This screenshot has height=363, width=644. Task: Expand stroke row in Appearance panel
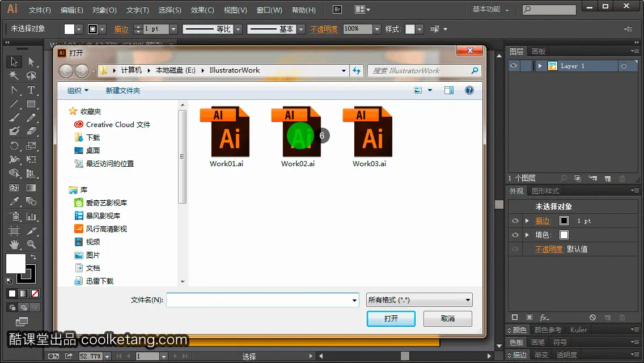[x=527, y=221]
